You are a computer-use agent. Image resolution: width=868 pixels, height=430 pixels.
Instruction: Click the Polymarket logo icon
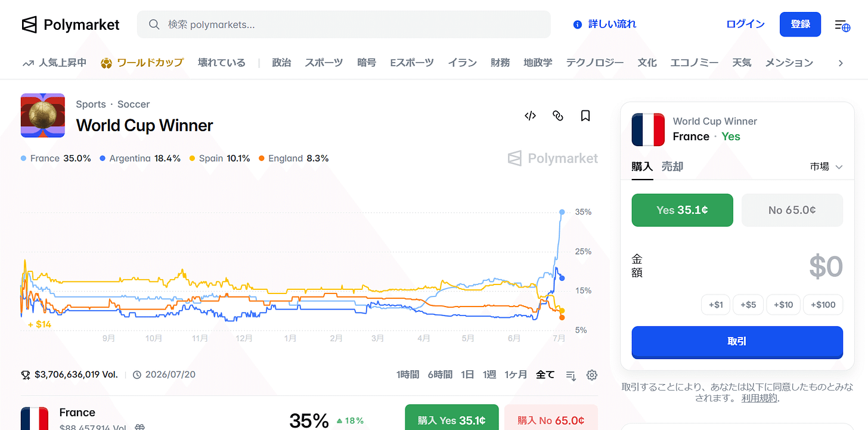[x=30, y=24]
